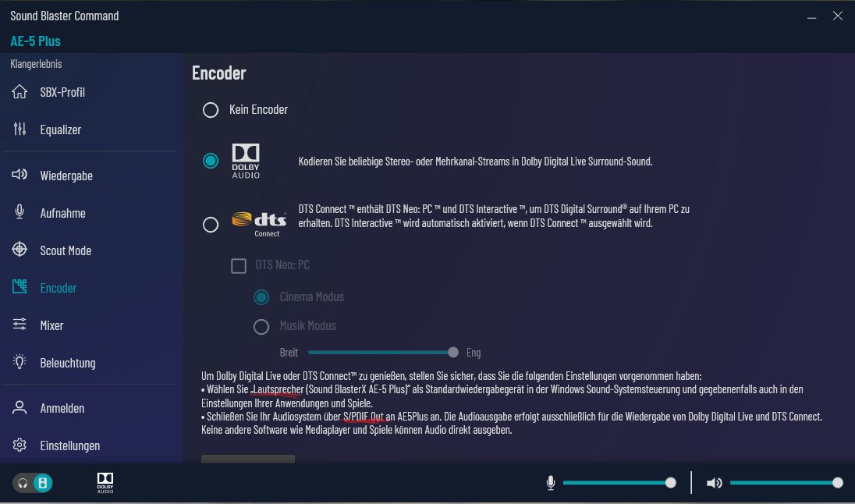Go to Wiedergabe section
Viewport: 855px width, 504px height.
click(x=66, y=176)
